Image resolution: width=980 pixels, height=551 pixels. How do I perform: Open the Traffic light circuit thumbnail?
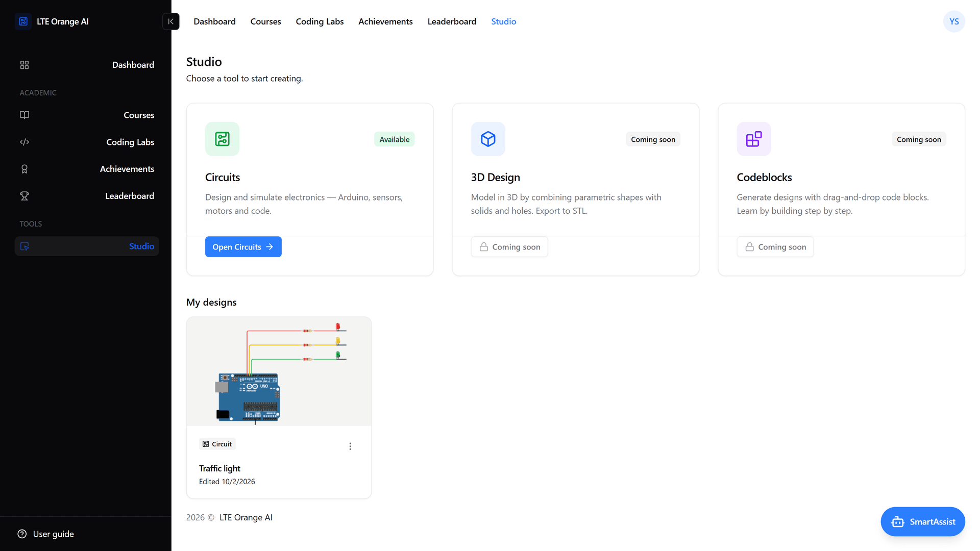[279, 371]
